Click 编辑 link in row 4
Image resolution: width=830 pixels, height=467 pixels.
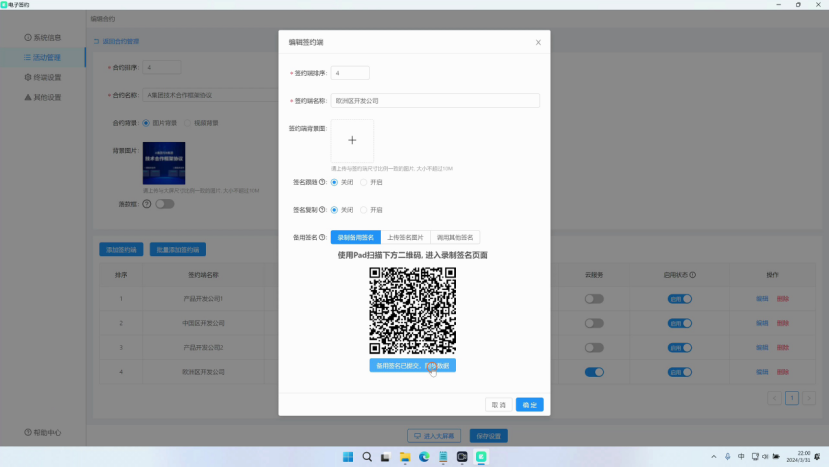(762, 372)
